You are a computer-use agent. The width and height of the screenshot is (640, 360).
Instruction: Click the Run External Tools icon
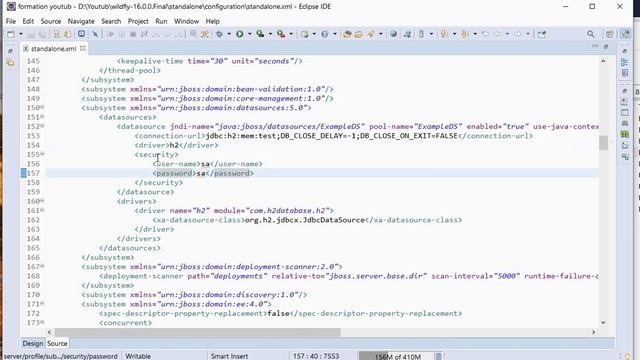tap(281, 34)
